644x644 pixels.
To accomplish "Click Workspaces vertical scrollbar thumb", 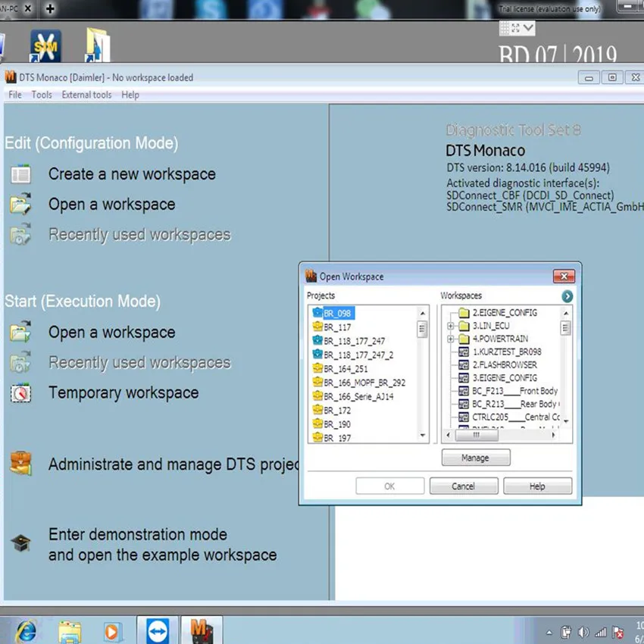I will 565,327.
